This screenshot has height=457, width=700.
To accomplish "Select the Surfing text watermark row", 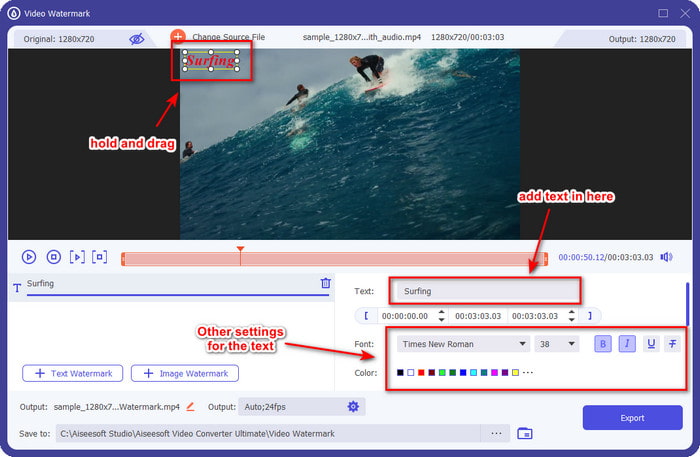I will click(171, 287).
